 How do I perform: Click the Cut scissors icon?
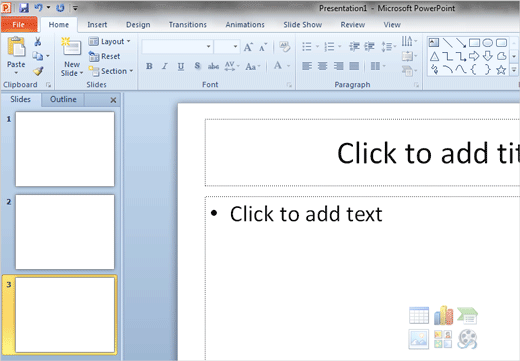[x=38, y=42]
